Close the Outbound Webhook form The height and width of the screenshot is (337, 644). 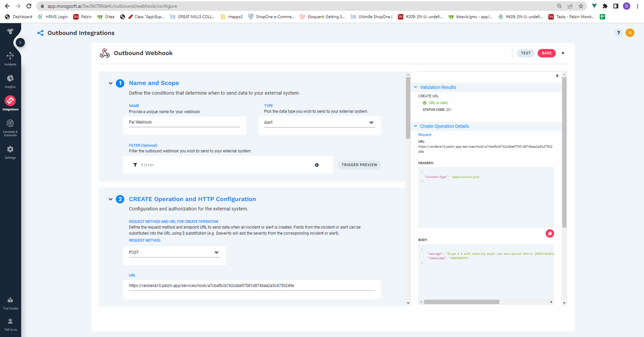click(563, 53)
